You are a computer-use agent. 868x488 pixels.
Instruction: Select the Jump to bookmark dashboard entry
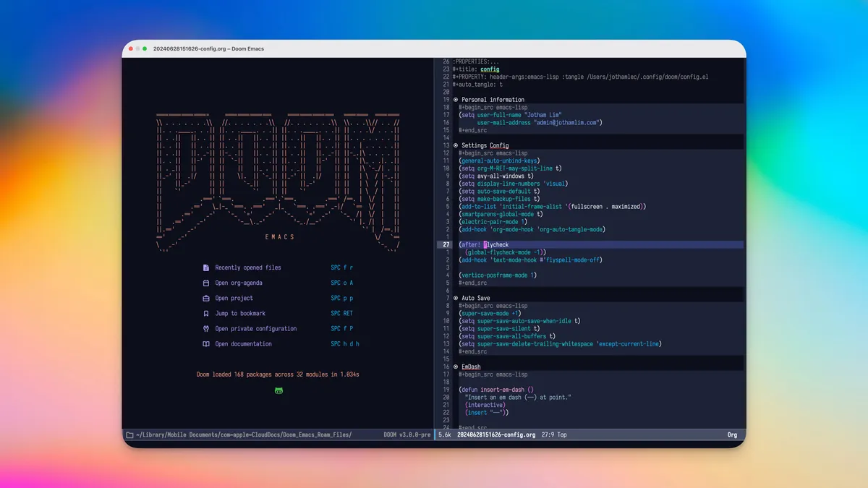[x=240, y=313]
